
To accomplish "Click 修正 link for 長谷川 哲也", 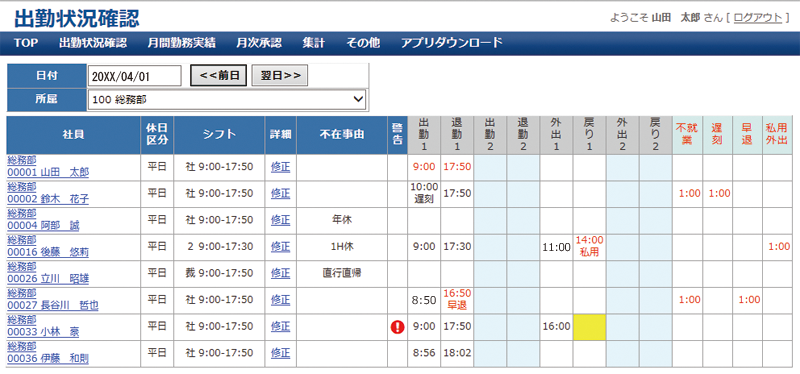I will click(280, 300).
